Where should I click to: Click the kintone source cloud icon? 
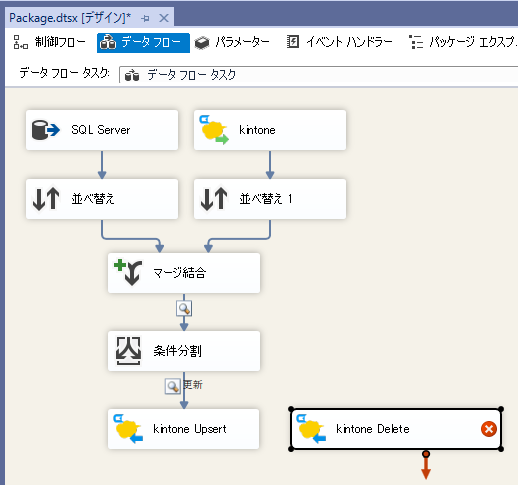pyautogui.click(x=214, y=130)
